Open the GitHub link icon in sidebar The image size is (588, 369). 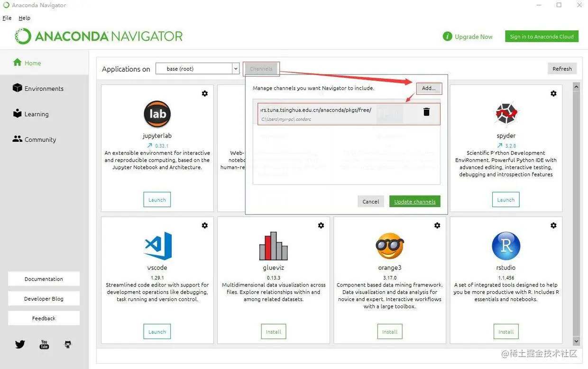click(x=68, y=345)
